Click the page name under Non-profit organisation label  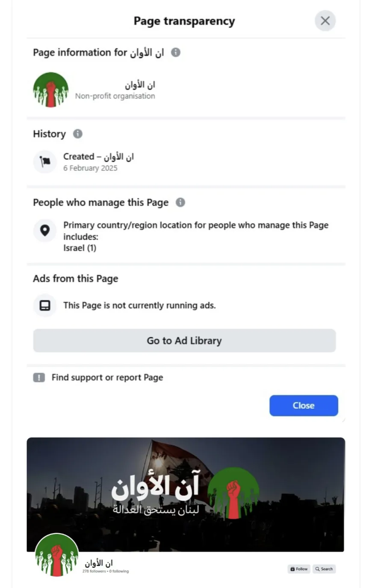pyautogui.click(x=140, y=85)
